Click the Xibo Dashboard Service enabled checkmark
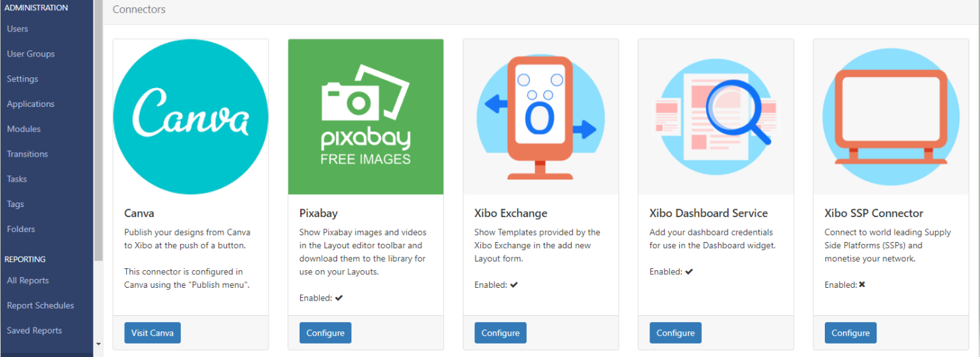The height and width of the screenshot is (357, 980). [x=688, y=272]
